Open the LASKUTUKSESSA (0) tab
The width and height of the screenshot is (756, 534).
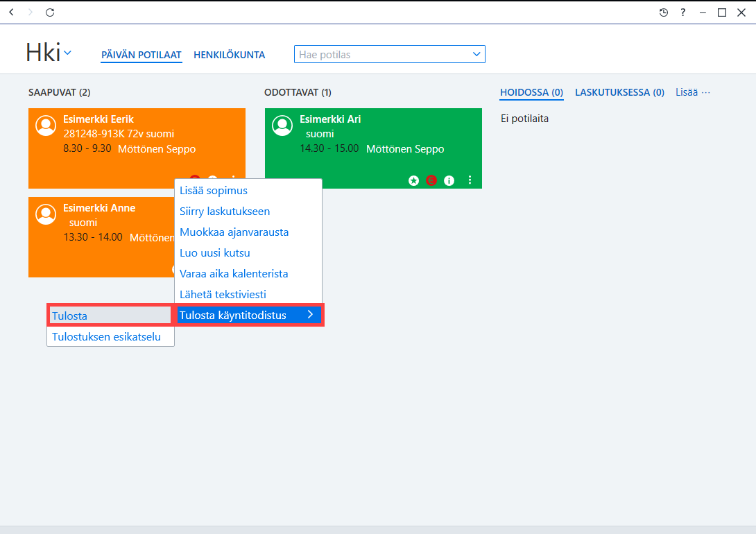click(x=619, y=92)
